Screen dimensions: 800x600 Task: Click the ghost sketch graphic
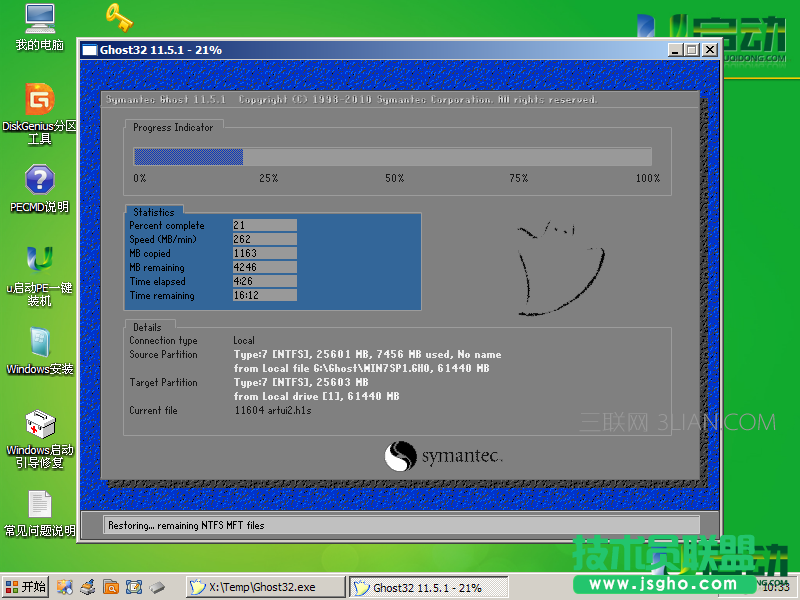coord(560,268)
